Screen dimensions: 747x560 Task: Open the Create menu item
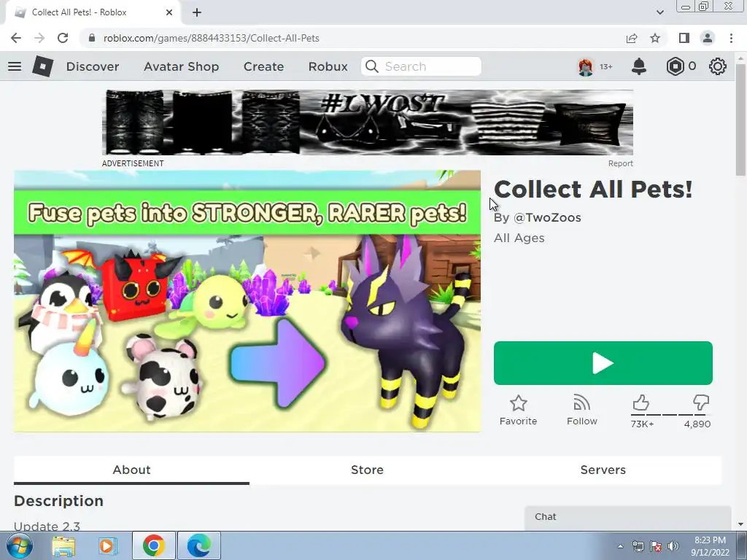(263, 66)
